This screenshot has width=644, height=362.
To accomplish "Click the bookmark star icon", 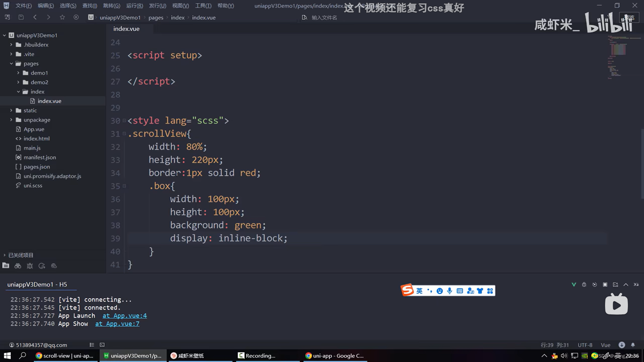I will pos(62,17).
